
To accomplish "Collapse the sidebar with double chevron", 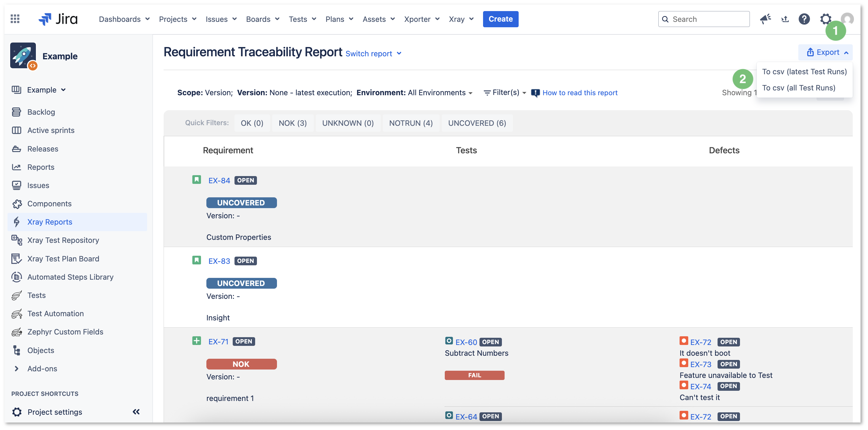I will point(136,412).
